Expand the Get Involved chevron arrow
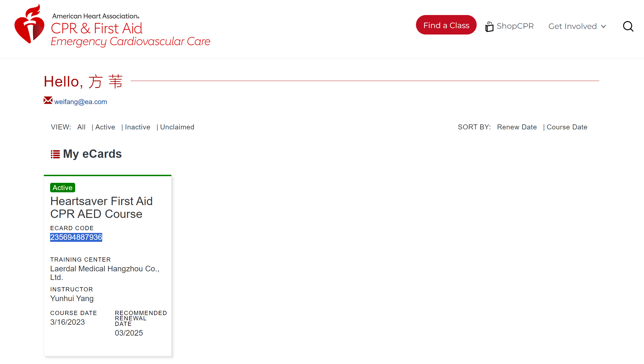 pyautogui.click(x=603, y=26)
